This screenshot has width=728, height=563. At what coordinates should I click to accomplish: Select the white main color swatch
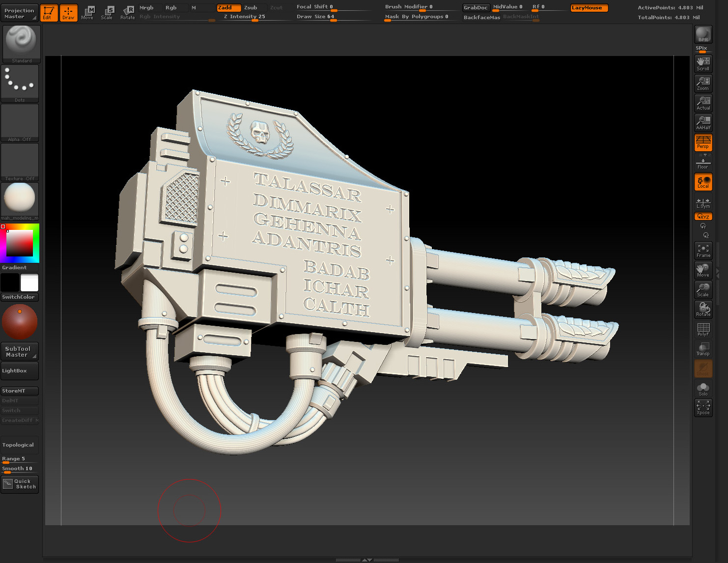tap(29, 283)
